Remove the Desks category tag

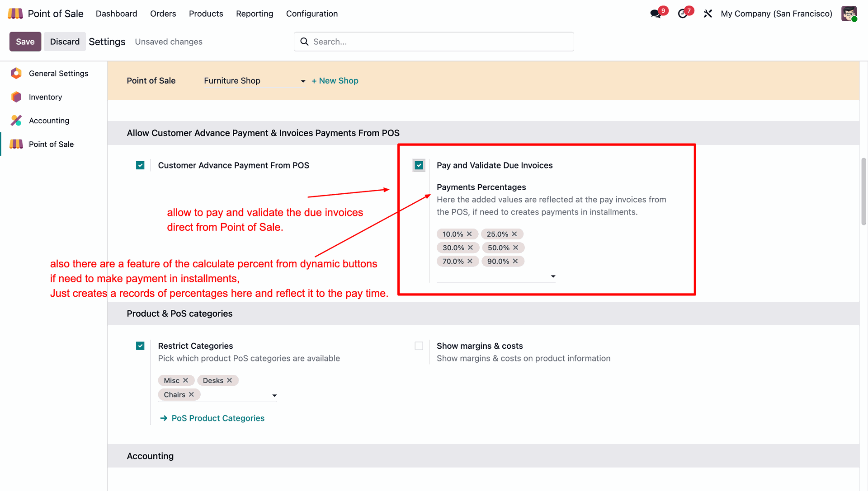[230, 380]
